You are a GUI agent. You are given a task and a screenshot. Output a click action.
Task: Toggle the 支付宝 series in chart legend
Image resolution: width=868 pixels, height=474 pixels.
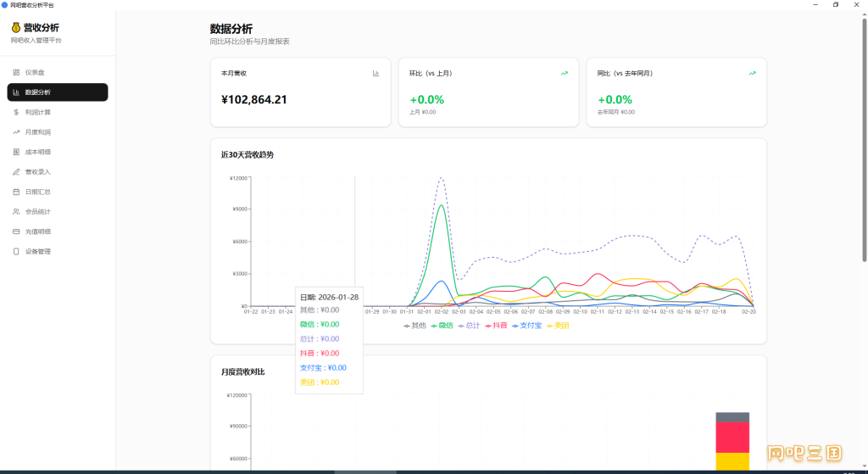tap(527, 326)
